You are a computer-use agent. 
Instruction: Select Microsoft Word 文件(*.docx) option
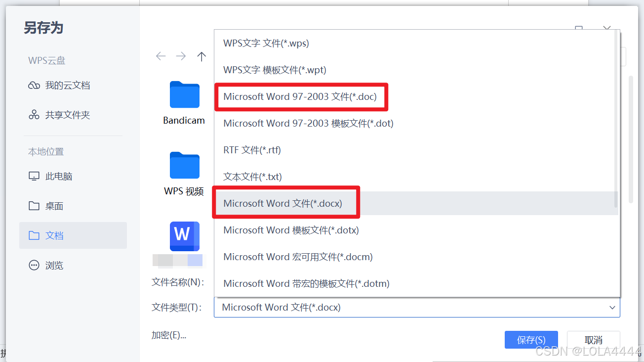coord(416,203)
